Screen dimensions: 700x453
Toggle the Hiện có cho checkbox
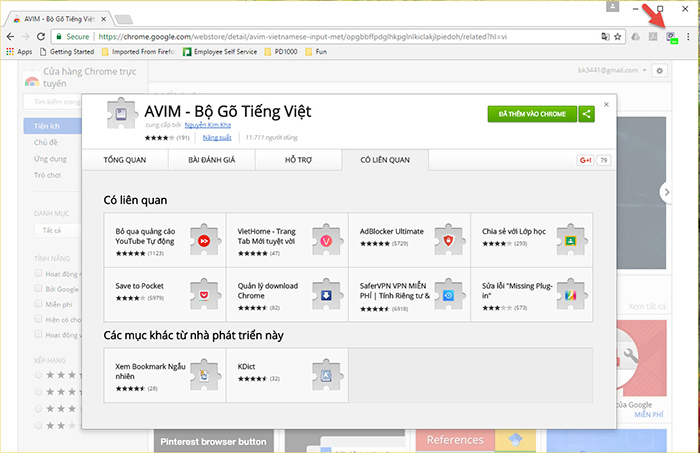[x=38, y=319]
